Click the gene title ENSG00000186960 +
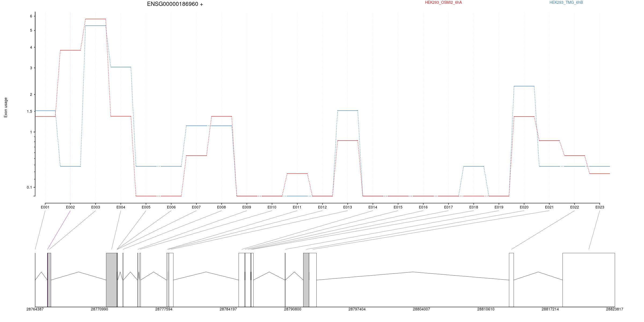The height and width of the screenshot is (322, 644). coord(175,4)
